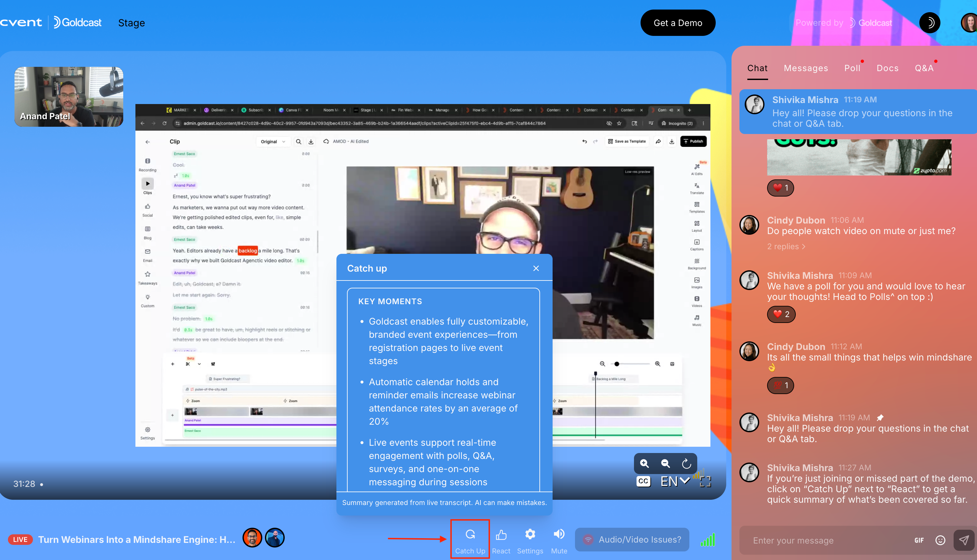Click Save as Template in shared screen
Screen dimensions: 977x560
coord(627,141)
